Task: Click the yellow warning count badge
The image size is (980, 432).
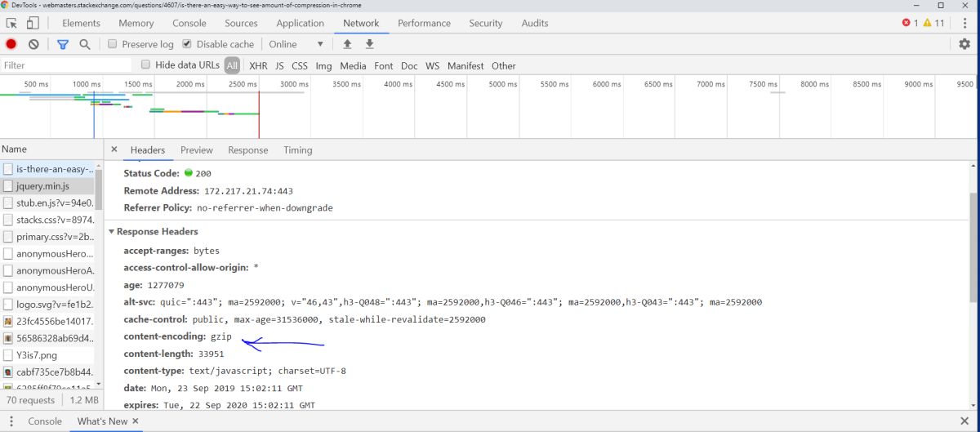Action: (x=933, y=23)
